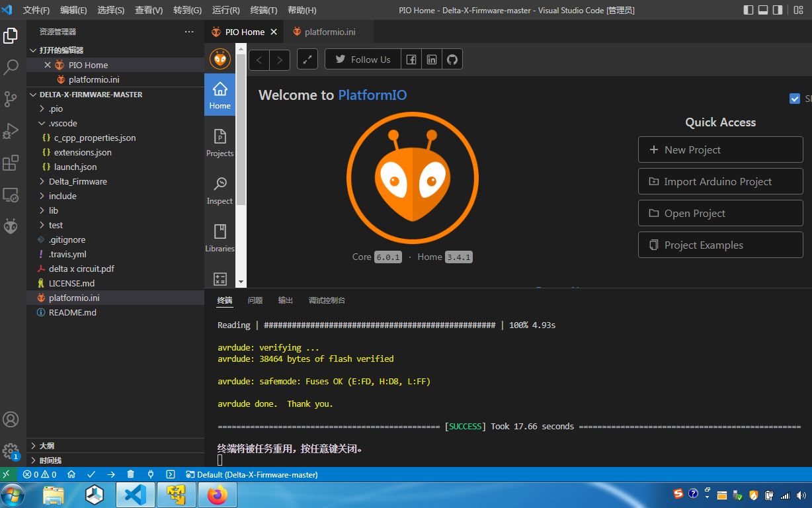Open the Manage gear icon
812x508 pixels.
tap(11, 451)
